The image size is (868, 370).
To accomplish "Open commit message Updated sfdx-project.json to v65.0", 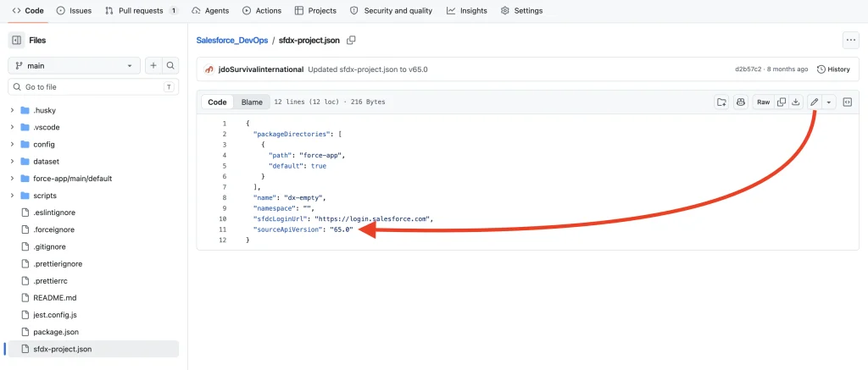I will click(368, 69).
